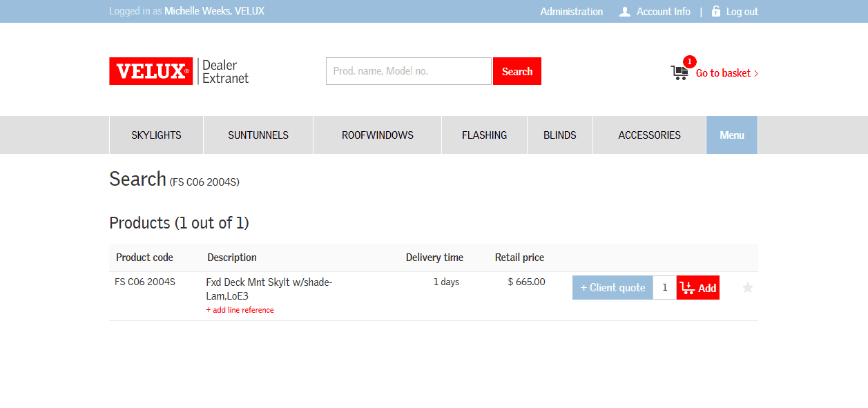This screenshot has width=868, height=408.
Task: Expand the blue Menu button
Action: pos(732,135)
